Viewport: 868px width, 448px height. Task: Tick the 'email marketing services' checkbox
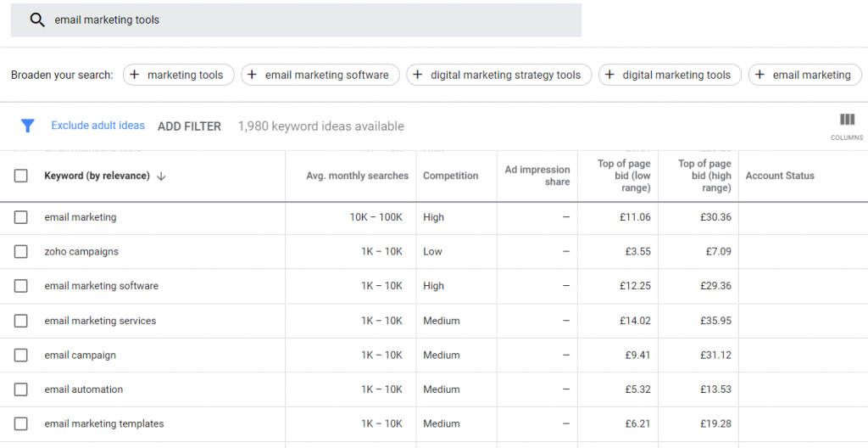tap(21, 321)
